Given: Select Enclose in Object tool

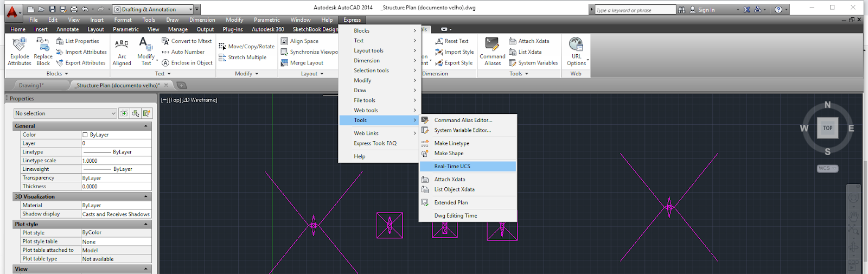Looking at the screenshot, I should (x=187, y=63).
